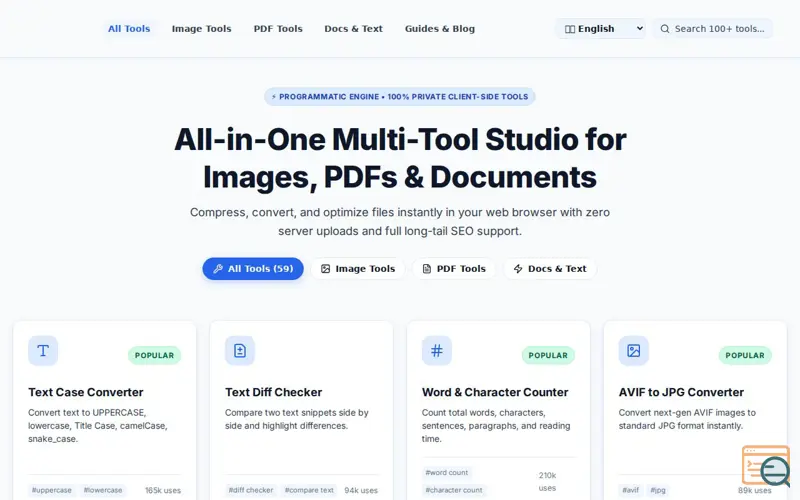Click the language book icon beside English
The image size is (800, 500).
tap(570, 29)
